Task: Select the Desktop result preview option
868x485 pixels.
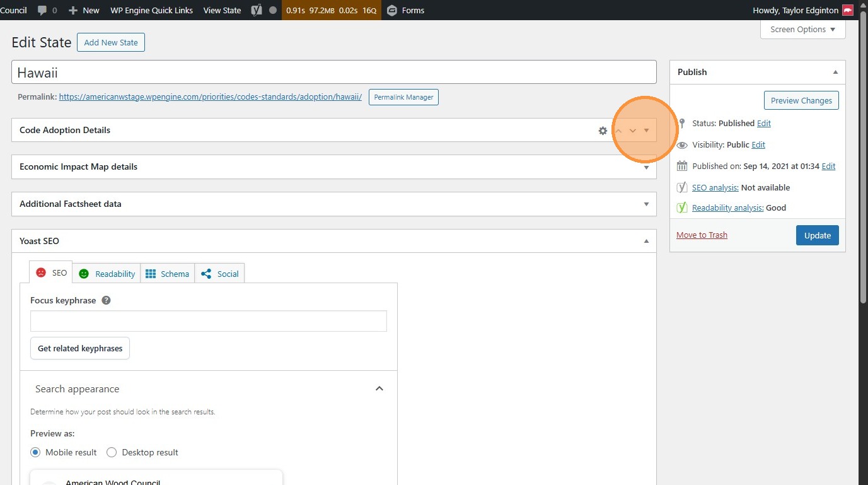Action: pyautogui.click(x=112, y=452)
